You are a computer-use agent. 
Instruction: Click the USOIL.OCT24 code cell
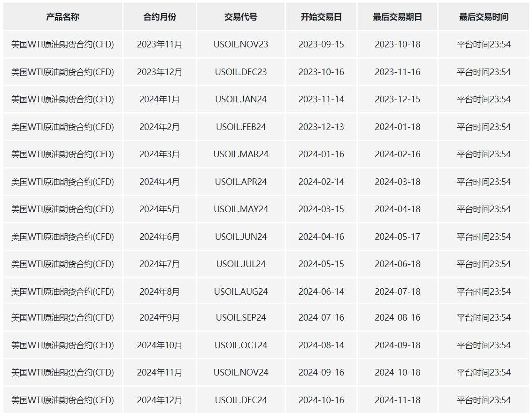pos(241,345)
